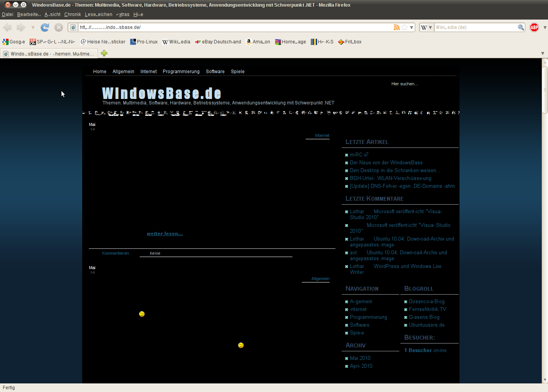Click the RSS feed icon in address bar
This screenshot has width=548, height=392.
click(397, 27)
